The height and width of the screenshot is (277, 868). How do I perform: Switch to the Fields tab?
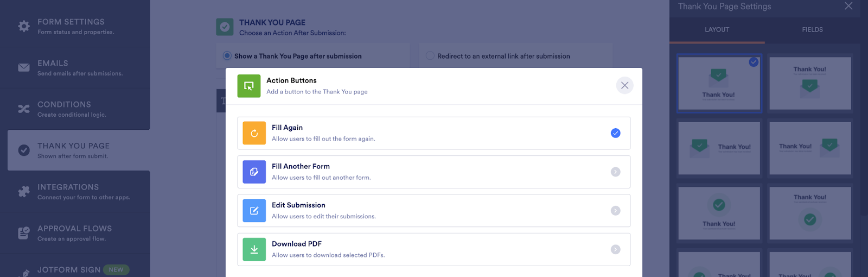click(x=812, y=30)
